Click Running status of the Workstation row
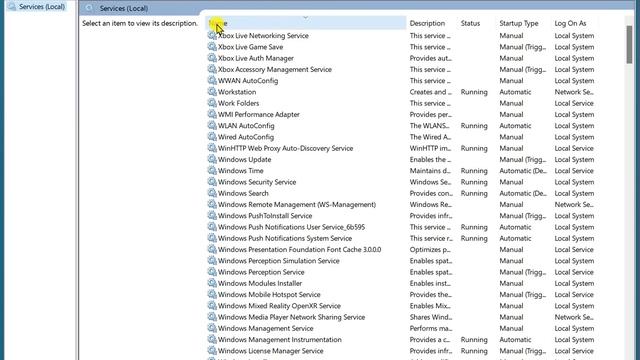The height and width of the screenshot is (360, 640). point(474,92)
